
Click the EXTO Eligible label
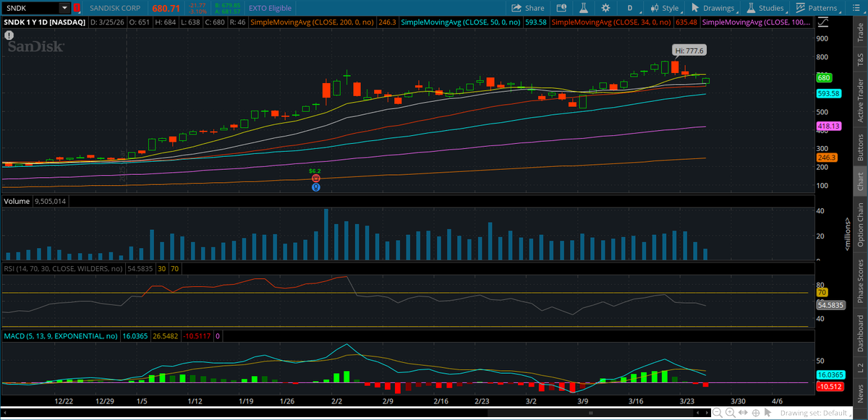(x=271, y=8)
